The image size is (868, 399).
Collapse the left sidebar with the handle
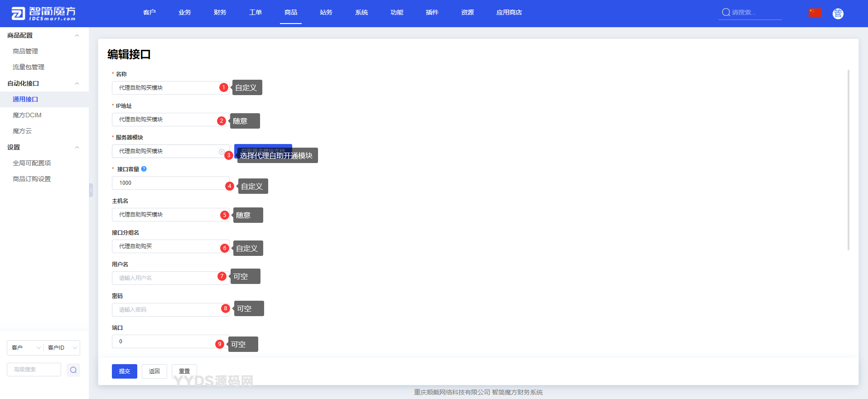(91, 190)
